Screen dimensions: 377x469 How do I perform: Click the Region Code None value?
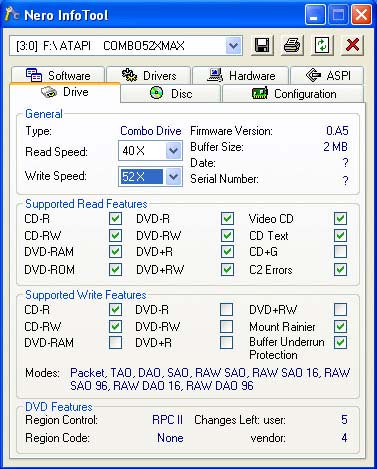[x=170, y=438]
